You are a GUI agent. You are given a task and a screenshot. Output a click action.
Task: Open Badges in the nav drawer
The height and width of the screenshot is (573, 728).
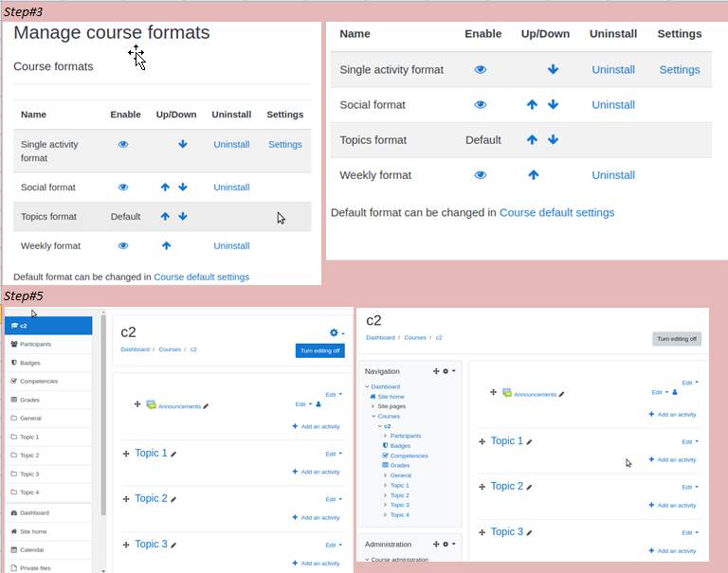30,363
